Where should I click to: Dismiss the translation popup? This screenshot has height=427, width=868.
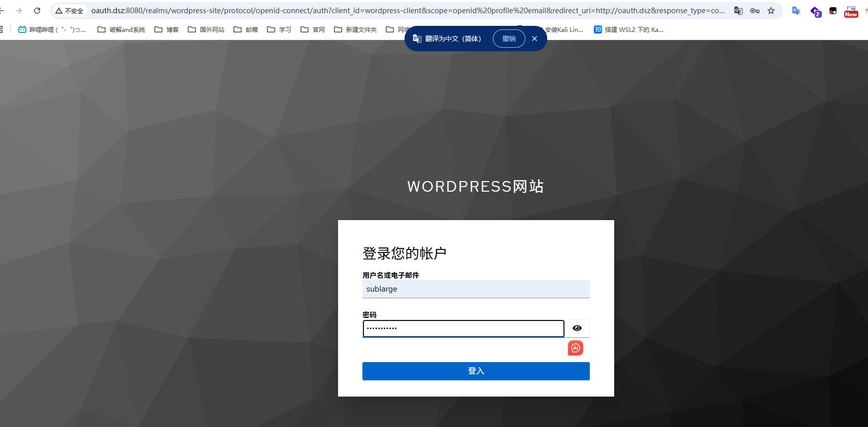(x=535, y=39)
